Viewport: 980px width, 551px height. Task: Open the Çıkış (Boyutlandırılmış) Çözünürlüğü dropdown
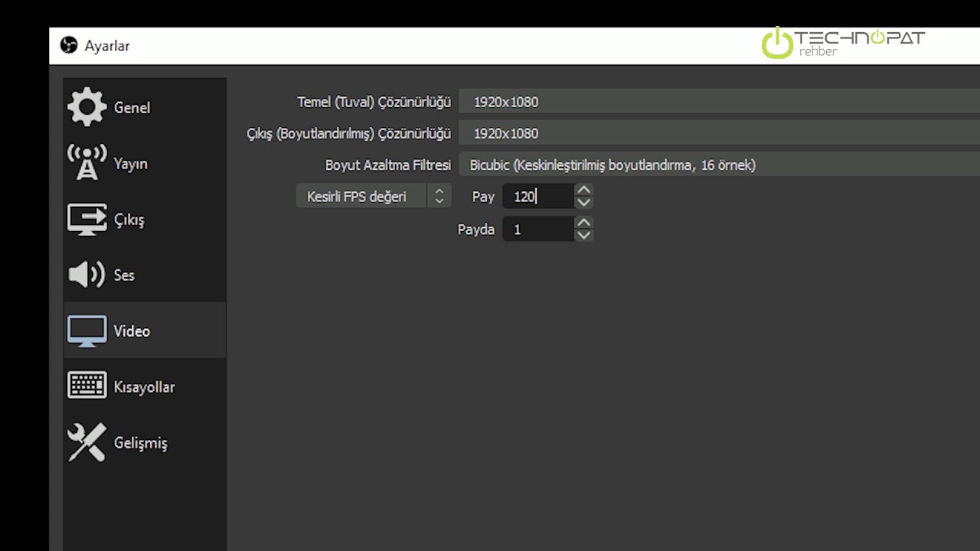pyautogui.click(x=719, y=133)
